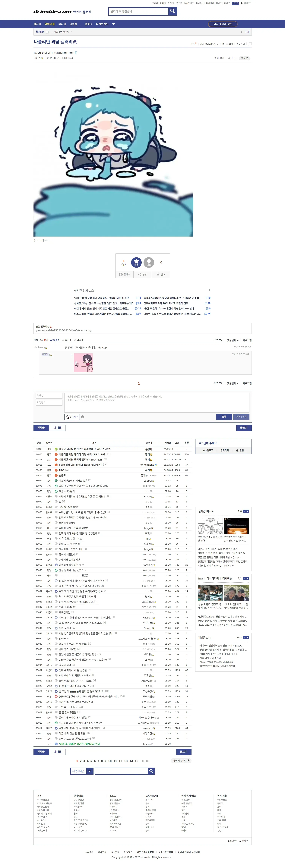
Task: Click the 글쓰기 button above the list
Action: pos(243,428)
